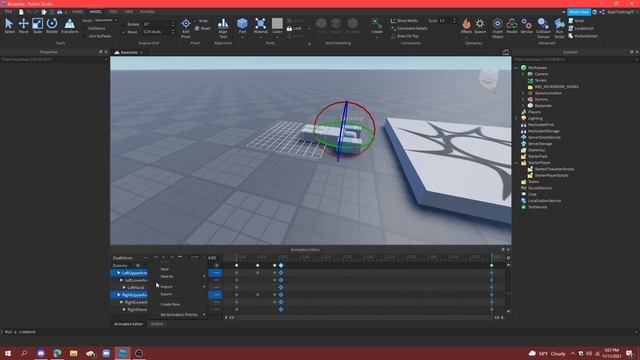Collapse the Workspace tree node
The height and width of the screenshot is (360, 640).
517,68
